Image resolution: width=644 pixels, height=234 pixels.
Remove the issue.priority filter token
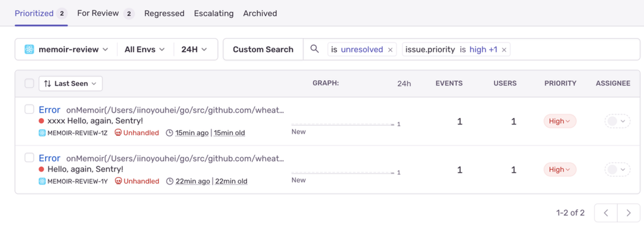(x=504, y=50)
